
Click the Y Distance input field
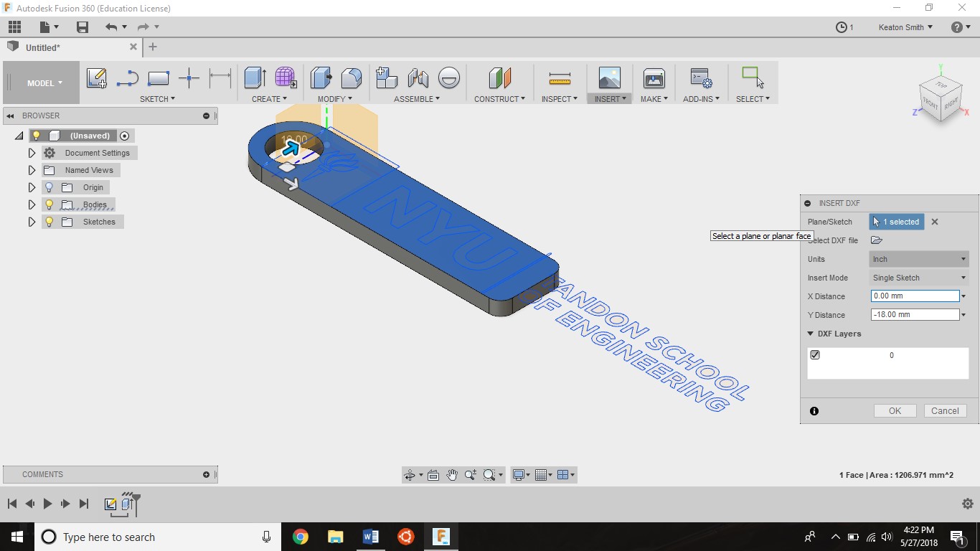[915, 315]
